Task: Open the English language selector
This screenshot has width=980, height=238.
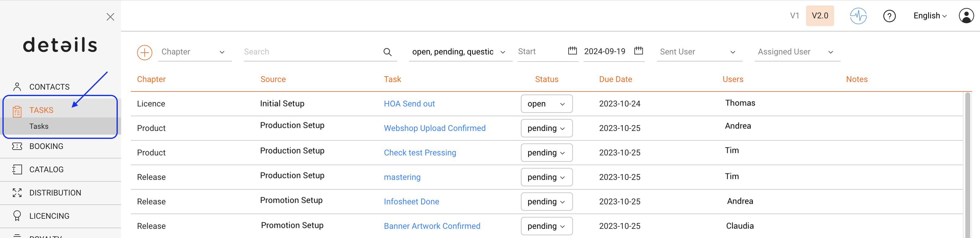Action: 930,16
